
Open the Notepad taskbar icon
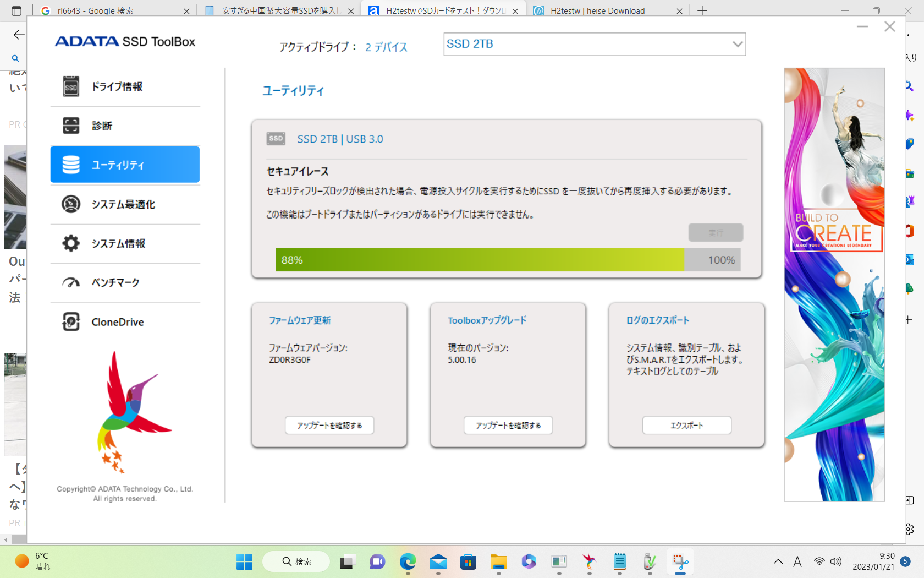(620, 561)
